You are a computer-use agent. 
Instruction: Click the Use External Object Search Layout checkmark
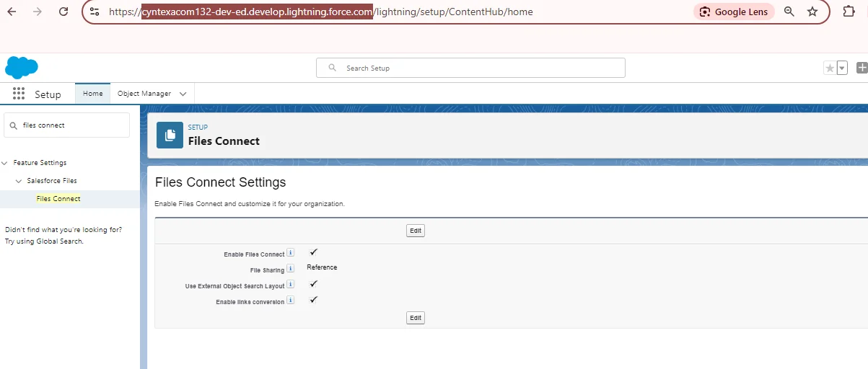(313, 283)
